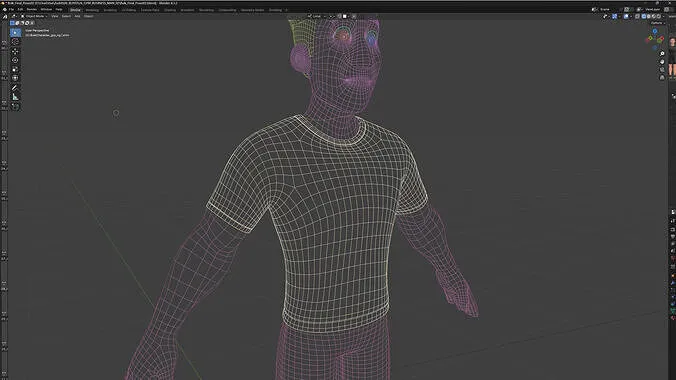Select the Rotate tool
This screenshot has width=676, height=380.
point(15,60)
